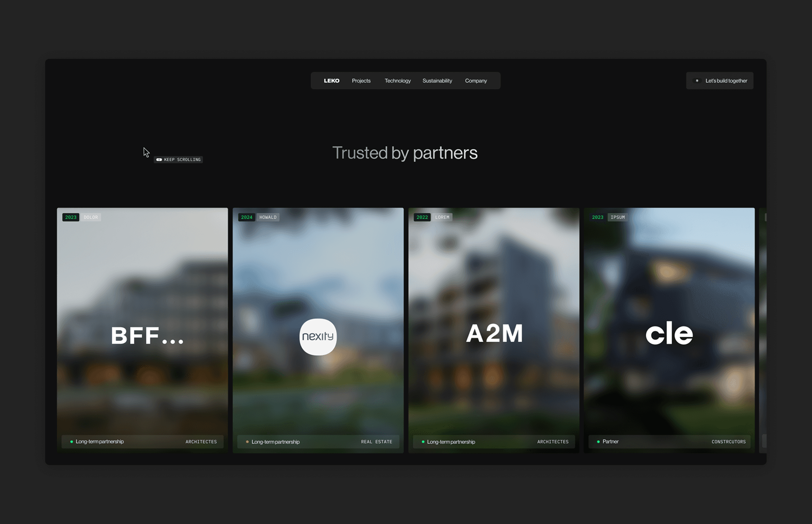Screen dimensions: 812x524
Task: Open the Company nav item
Action: click(x=476, y=80)
